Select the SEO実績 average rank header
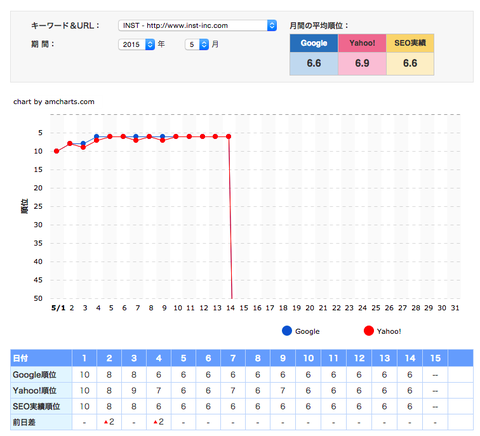The height and width of the screenshot is (436, 480). point(410,43)
